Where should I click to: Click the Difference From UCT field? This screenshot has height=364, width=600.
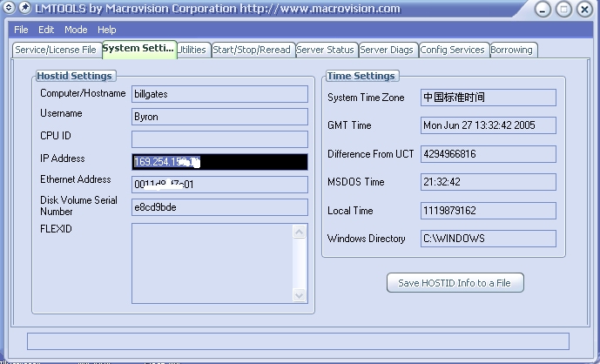tap(489, 154)
